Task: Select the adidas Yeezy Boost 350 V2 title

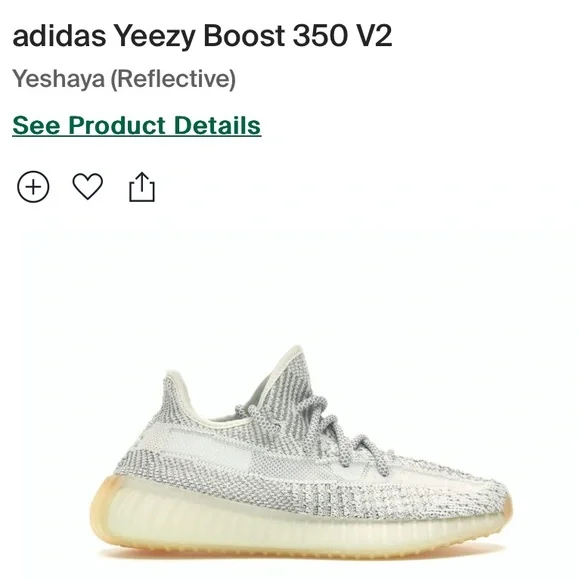Action: [202, 36]
